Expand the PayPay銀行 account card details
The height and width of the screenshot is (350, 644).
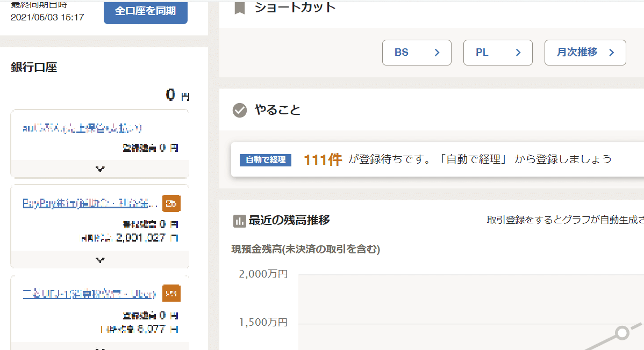pos(100,260)
